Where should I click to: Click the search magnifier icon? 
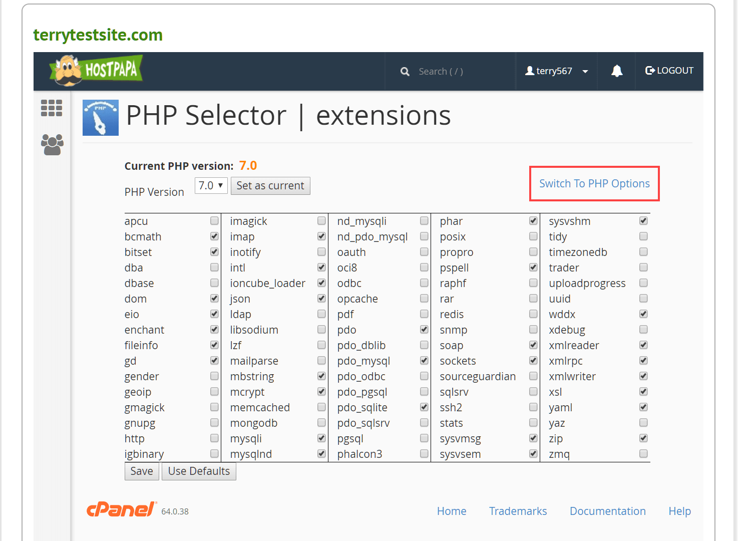405,72
